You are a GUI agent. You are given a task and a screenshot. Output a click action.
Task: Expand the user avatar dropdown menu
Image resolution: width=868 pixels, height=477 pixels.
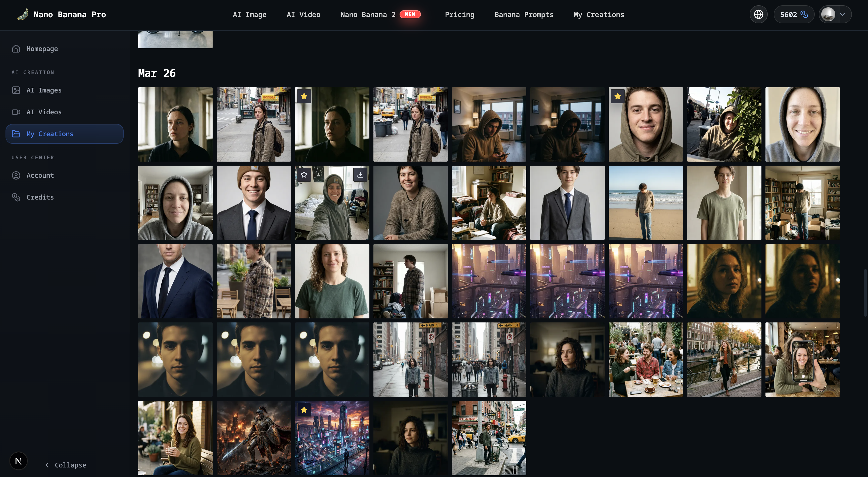[x=842, y=15]
